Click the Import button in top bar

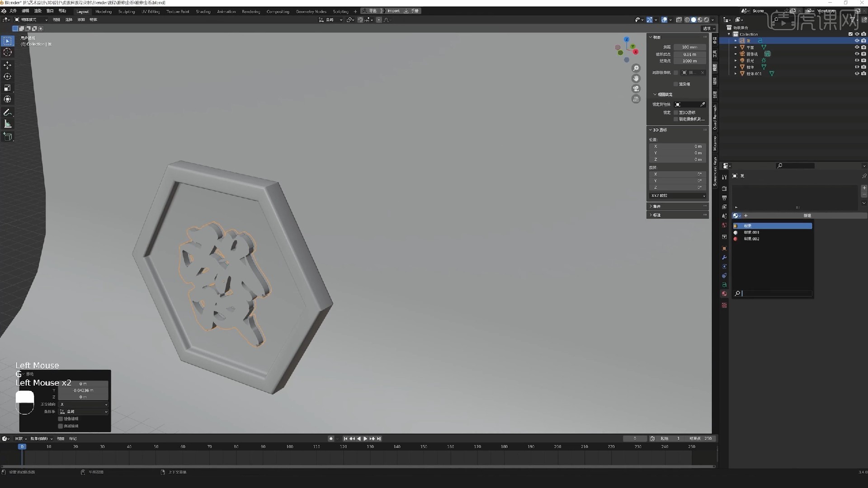(393, 11)
